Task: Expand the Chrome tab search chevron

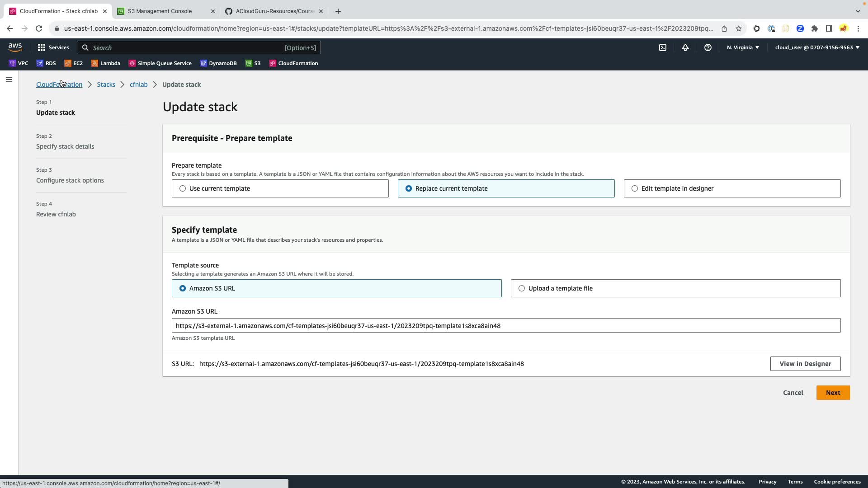Action: pos(858,11)
